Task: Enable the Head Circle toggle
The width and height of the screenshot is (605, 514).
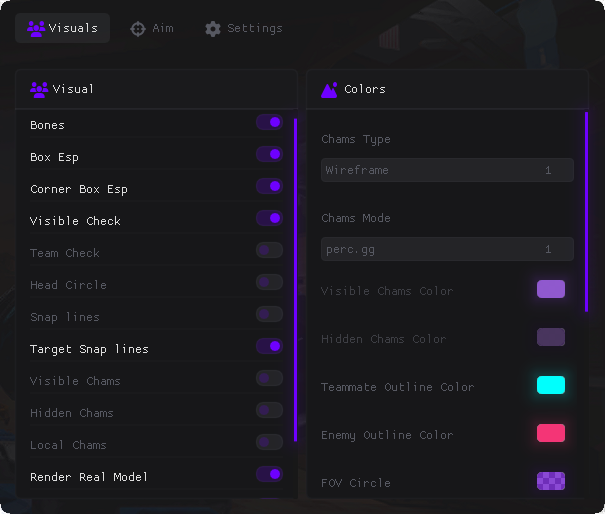Action: (x=269, y=282)
